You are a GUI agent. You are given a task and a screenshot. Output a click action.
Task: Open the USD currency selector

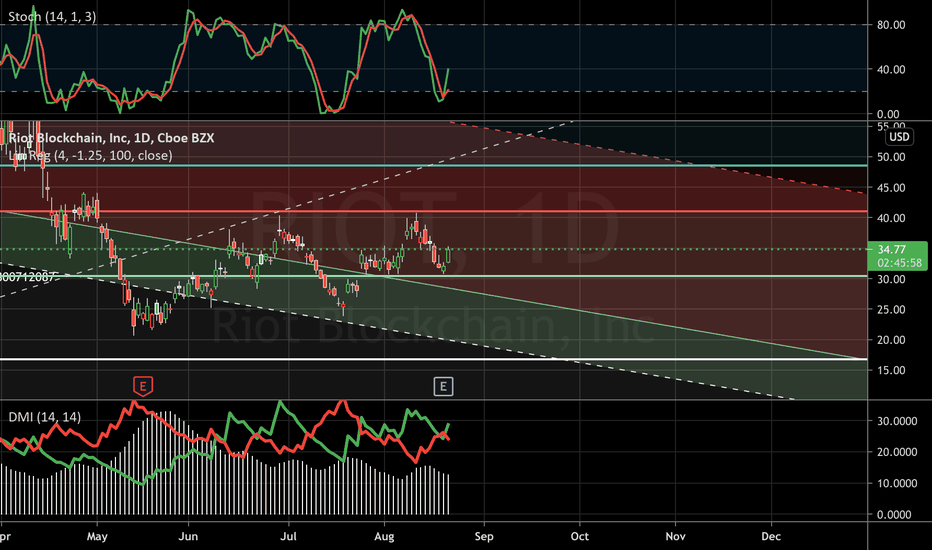click(899, 137)
